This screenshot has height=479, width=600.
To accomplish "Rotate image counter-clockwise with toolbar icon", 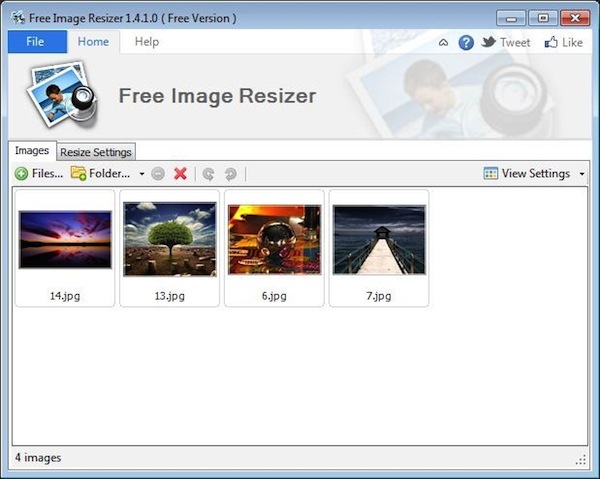I will (x=209, y=174).
